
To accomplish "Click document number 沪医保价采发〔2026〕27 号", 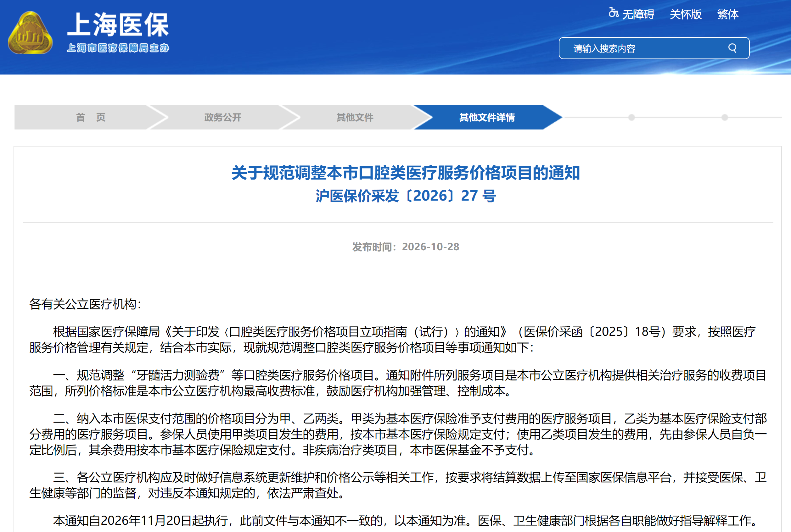I will coord(405,196).
